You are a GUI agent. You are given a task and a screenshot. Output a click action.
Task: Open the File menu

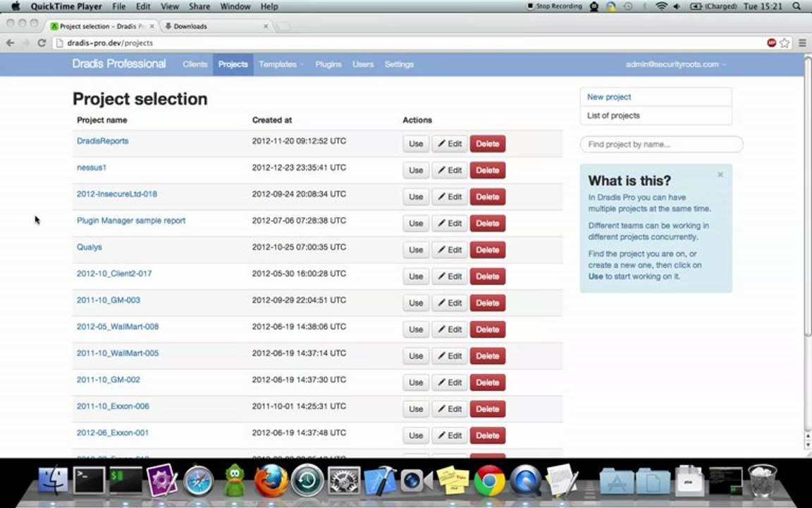pyautogui.click(x=119, y=6)
